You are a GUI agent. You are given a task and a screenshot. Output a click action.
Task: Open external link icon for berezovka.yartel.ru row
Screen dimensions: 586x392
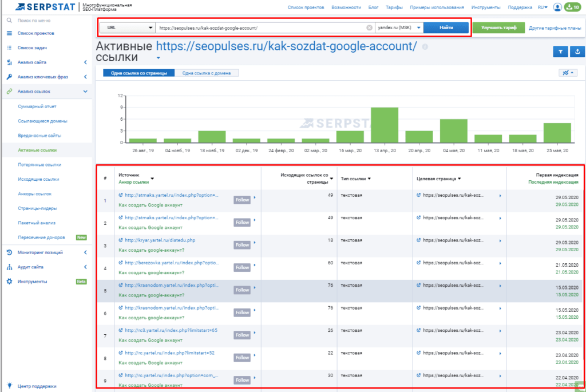tap(121, 263)
